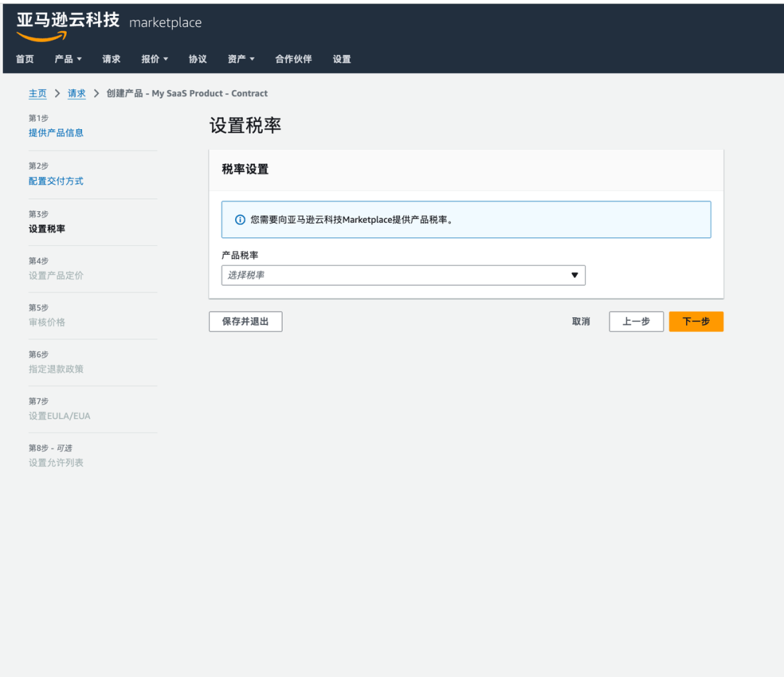Open the 设置 nav item
This screenshot has height=677, width=784.
coord(342,59)
